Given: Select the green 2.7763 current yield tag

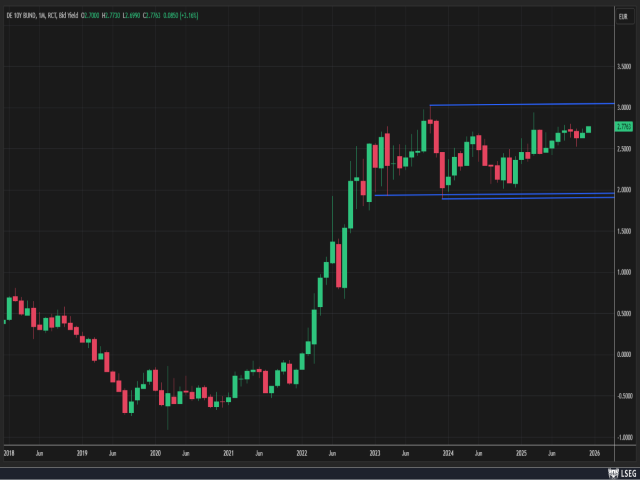Looking at the screenshot, I should (623, 127).
